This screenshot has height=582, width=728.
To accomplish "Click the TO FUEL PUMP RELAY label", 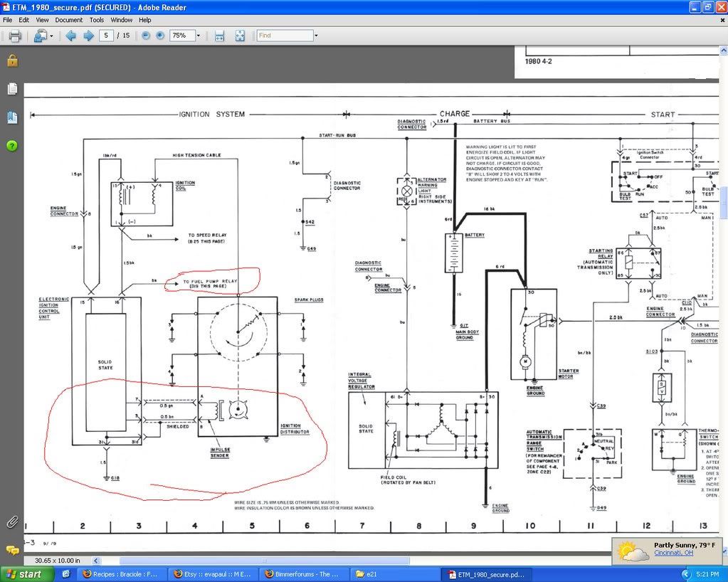I will 210,284.
